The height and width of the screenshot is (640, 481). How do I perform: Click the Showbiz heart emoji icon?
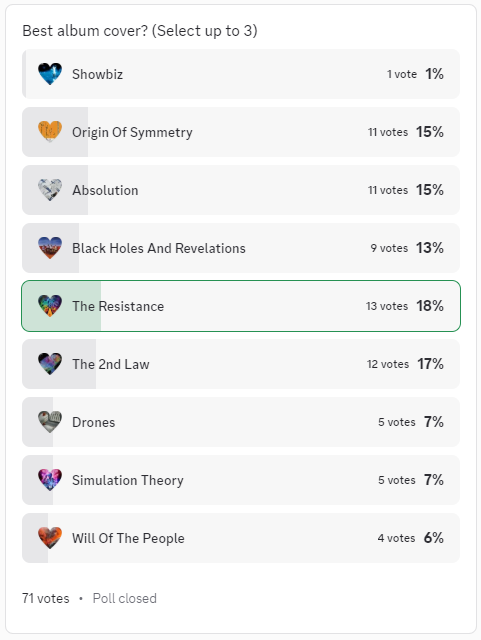pos(50,74)
